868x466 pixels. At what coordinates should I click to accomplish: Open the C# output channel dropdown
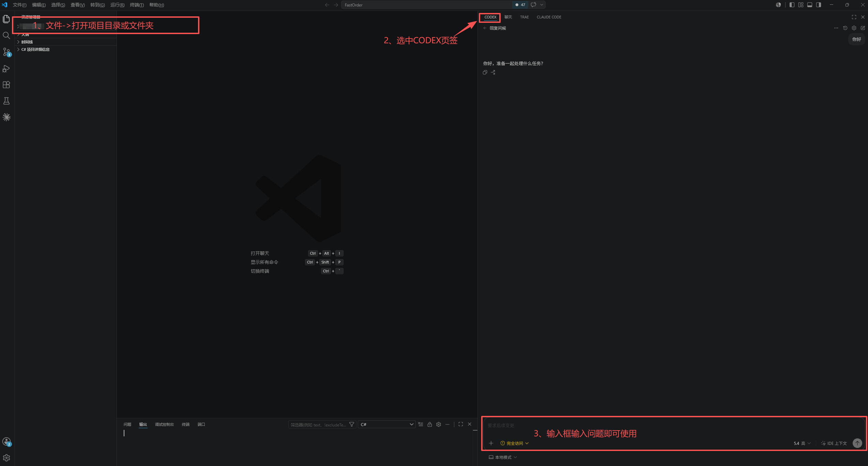(386, 424)
